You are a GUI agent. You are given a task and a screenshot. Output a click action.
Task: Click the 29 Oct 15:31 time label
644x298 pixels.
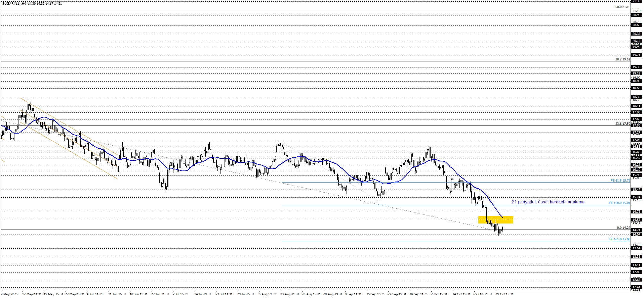point(504,294)
